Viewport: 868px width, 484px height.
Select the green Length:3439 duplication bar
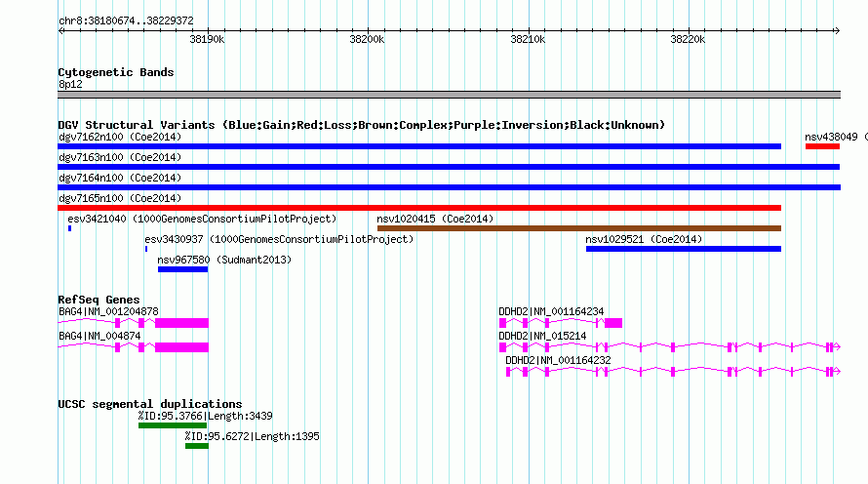[x=173, y=425]
